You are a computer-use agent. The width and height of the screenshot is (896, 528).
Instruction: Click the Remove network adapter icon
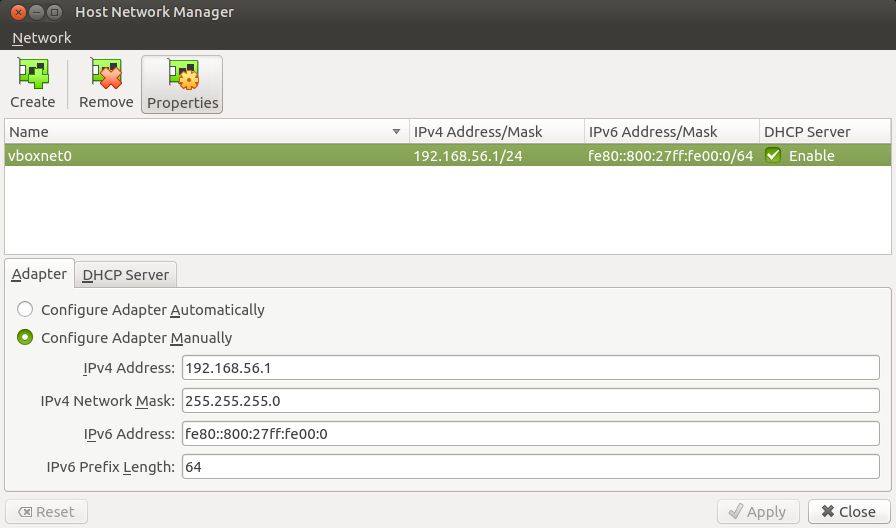(x=106, y=73)
